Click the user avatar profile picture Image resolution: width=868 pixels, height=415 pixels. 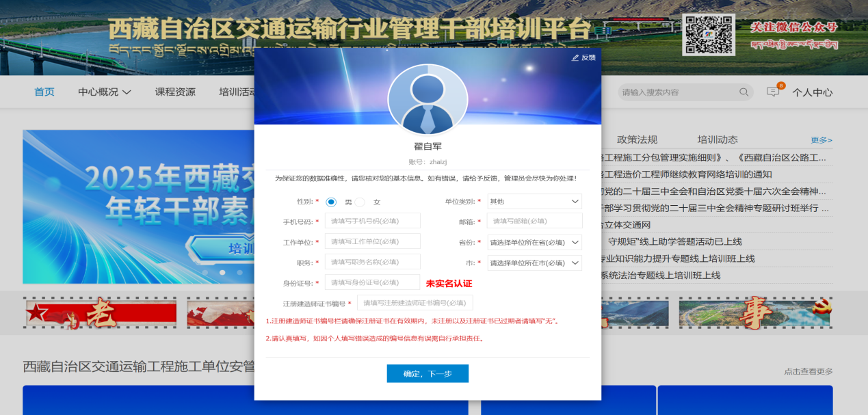pos(428,100)
